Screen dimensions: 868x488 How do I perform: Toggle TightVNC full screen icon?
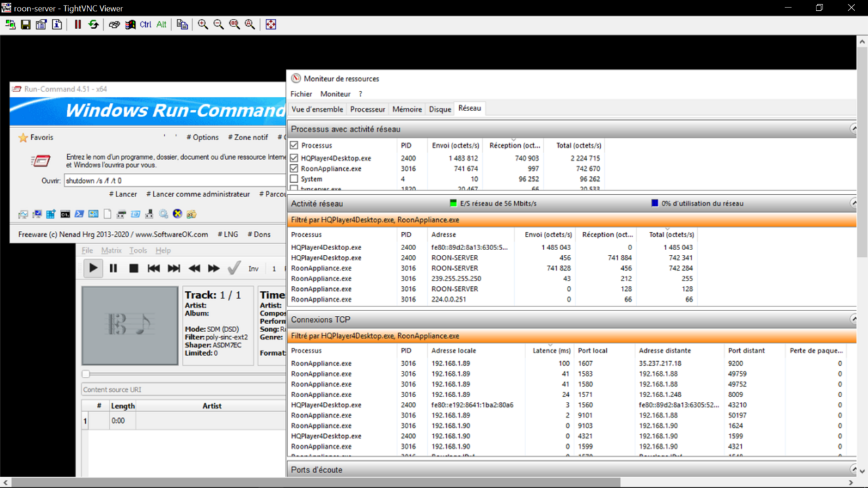[x=271, y=24]
